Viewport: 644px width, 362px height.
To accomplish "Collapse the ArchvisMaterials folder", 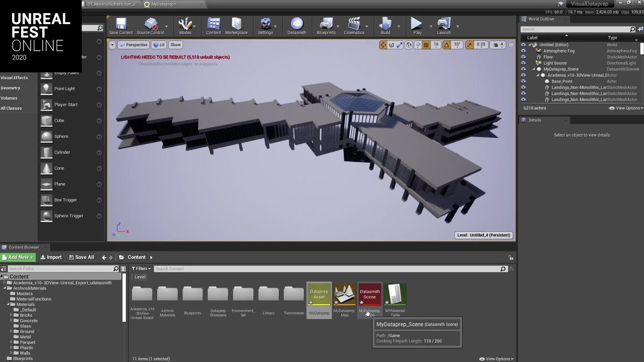I will 4,288.
